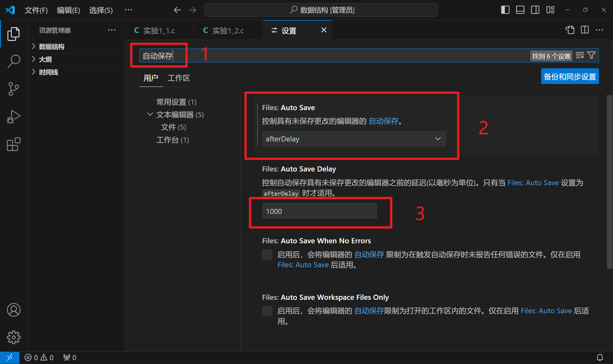
Task: Open the Manage gear menu
Action: 13,337
